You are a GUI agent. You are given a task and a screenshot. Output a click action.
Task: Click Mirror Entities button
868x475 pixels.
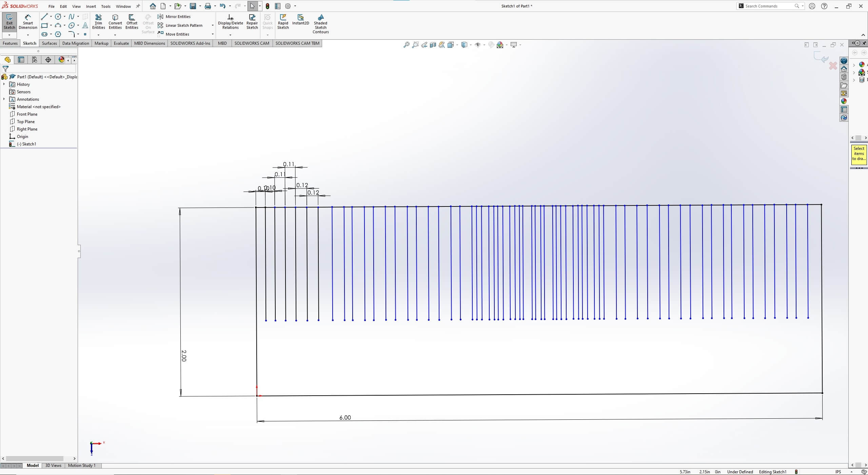click(x=174, y=17)
